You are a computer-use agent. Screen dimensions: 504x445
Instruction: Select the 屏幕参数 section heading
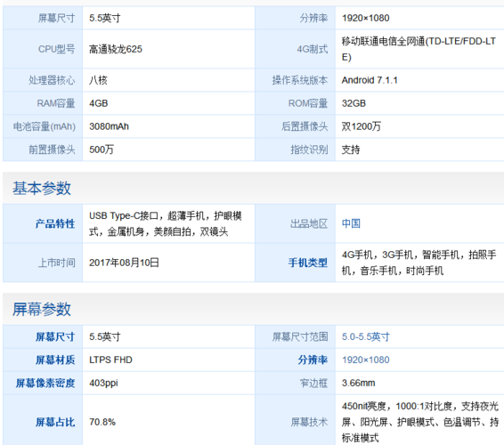[x=42, y=309]
